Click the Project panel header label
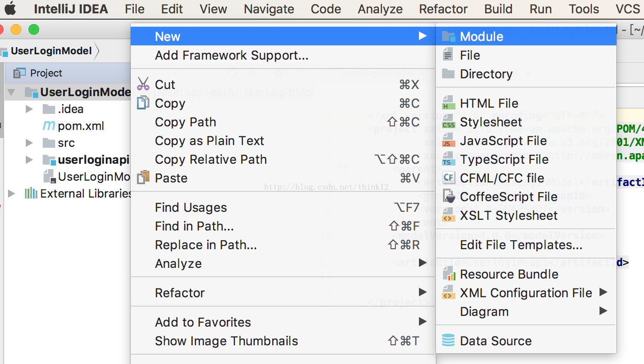Viewport: 644px width, 364px height. (x=46, y=73)
